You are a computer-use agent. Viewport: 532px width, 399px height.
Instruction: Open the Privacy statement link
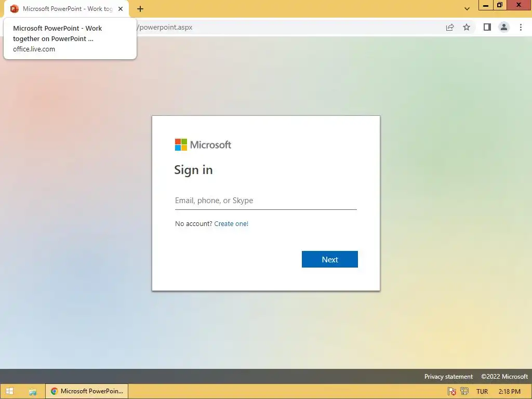(x=448, y=377)
